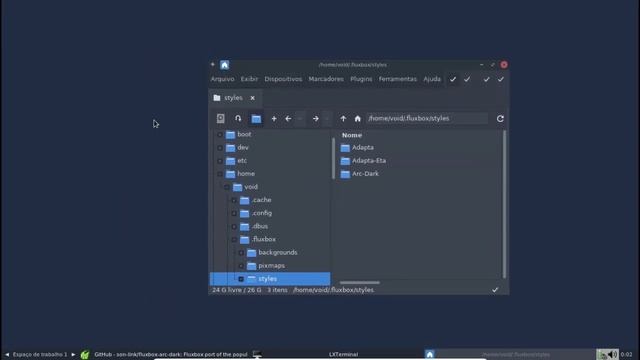Expand the boot folder tree node
Viewport: 640px width, 360px height.
pos(220,134)
